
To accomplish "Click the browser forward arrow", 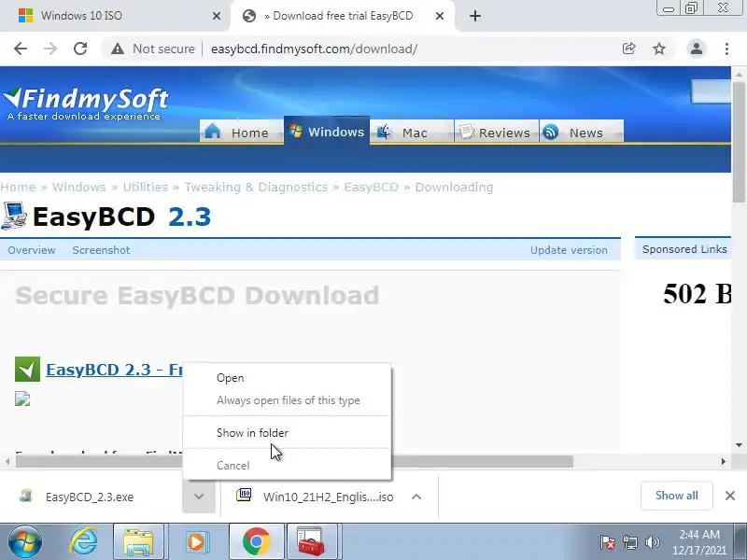I will (x=50, y=49).
